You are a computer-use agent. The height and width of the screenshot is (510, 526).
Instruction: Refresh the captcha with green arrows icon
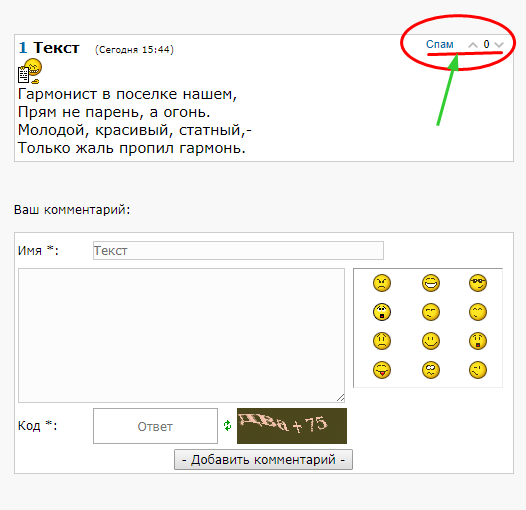point(227,425)
